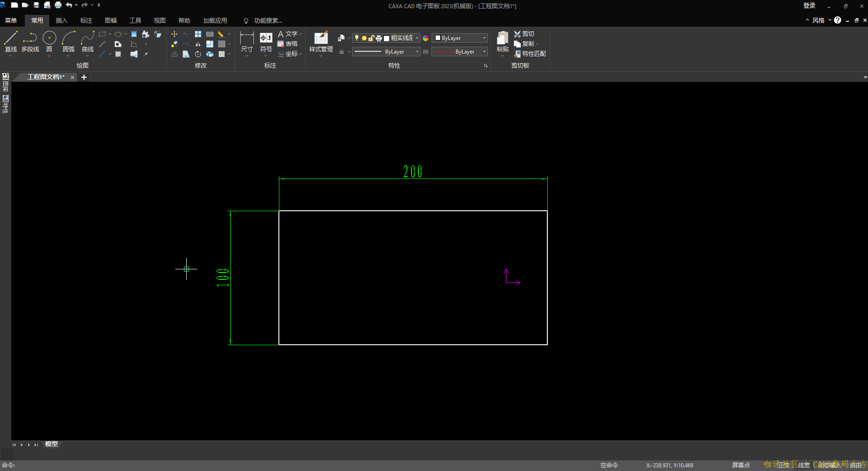868x471 pixels.
Task: Open the 视图 ribbon tab
Action: (159, 20)
